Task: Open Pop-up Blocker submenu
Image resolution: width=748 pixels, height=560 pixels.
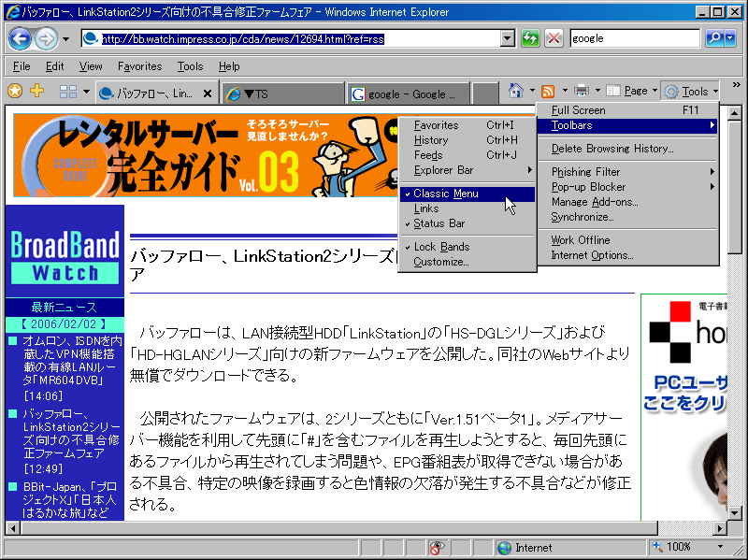Action: click(627, 187)
